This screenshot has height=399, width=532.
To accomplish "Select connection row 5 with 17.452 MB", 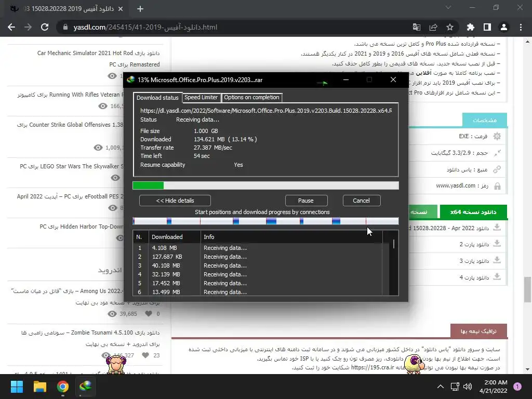I will pos(258,283).
